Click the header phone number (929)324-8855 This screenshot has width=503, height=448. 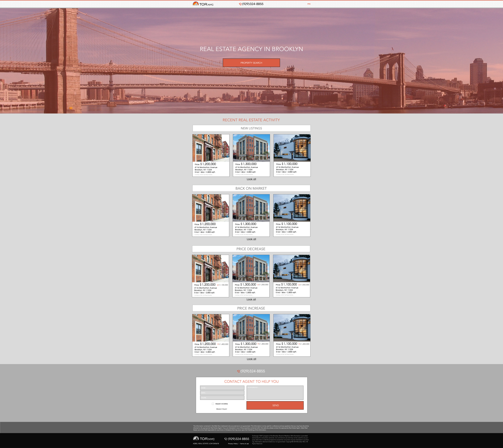click(x=253, y=4)
